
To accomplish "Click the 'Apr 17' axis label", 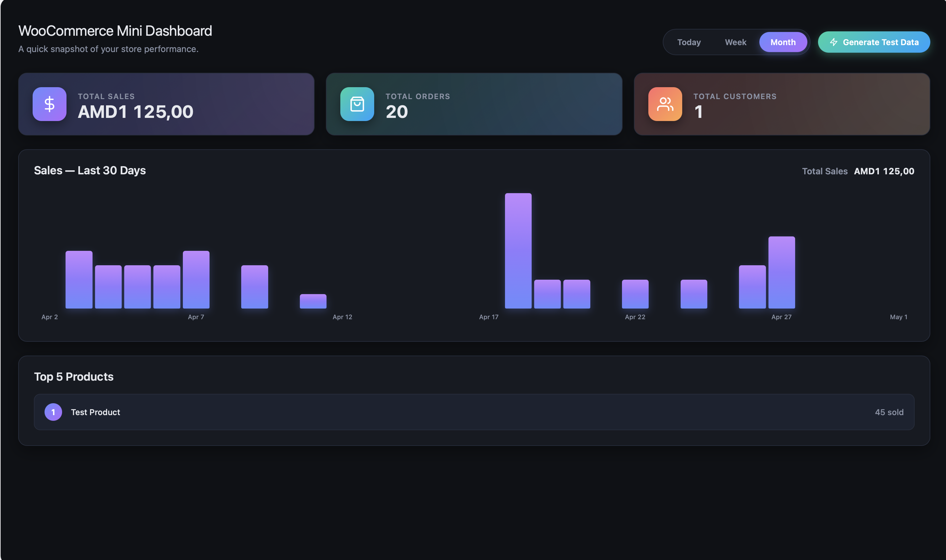I will tap(488, 317).
